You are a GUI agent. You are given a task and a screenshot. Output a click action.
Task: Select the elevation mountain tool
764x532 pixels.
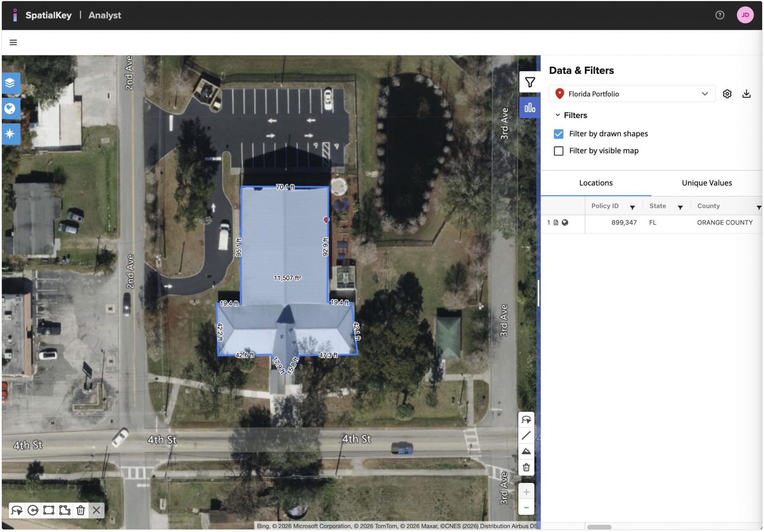[526, 451]
